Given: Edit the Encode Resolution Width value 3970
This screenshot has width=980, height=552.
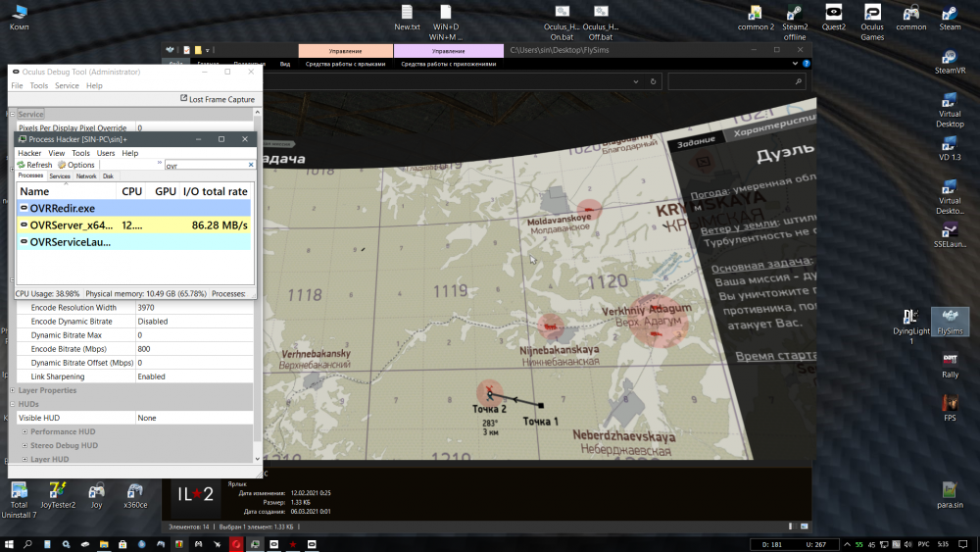Looking at the screenshot, I should coord(194,308).
